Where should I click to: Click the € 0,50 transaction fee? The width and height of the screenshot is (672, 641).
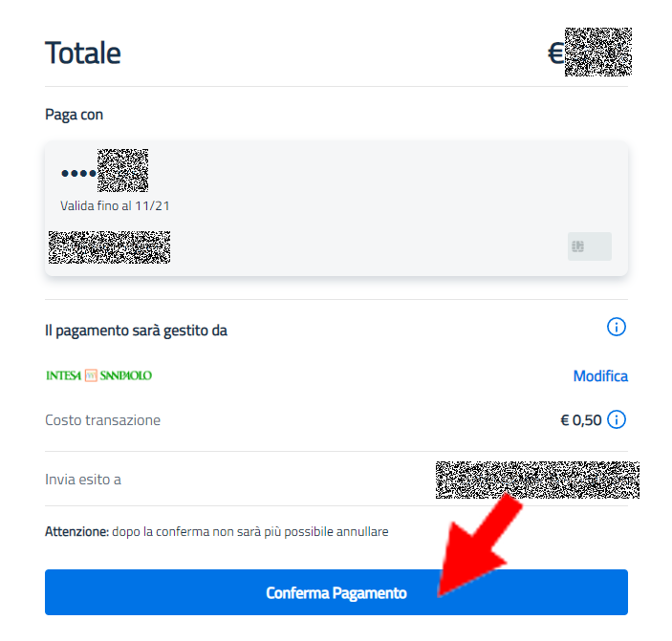click(580, 420)
